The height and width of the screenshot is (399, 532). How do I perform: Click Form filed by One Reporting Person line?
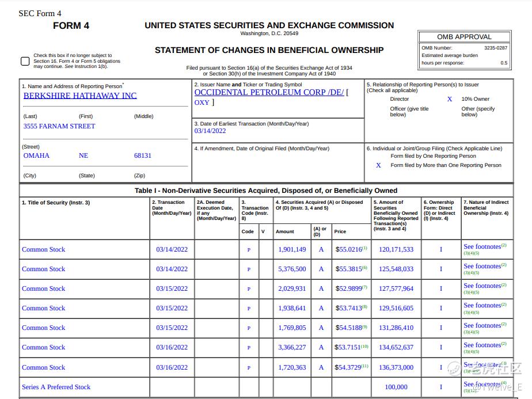click(x=434, y=156)
